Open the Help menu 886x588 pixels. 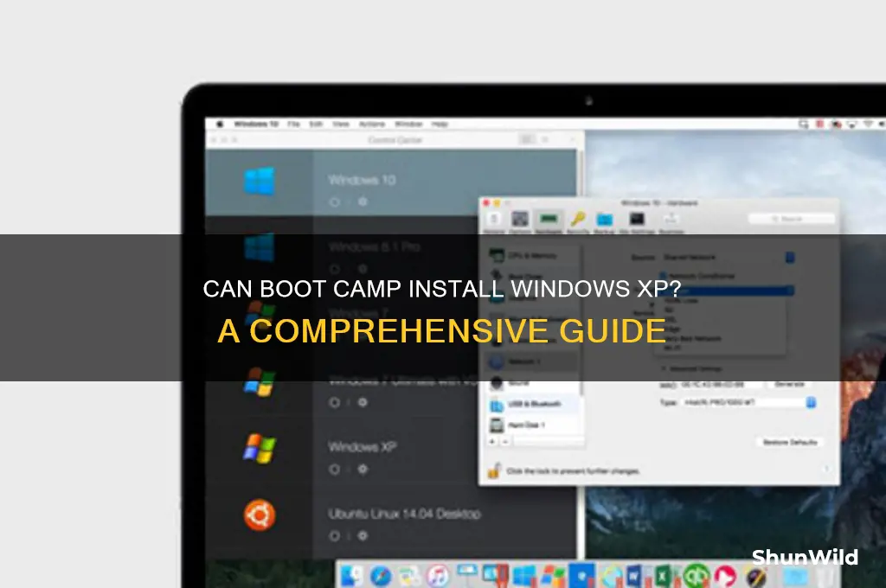coord(440,124)
